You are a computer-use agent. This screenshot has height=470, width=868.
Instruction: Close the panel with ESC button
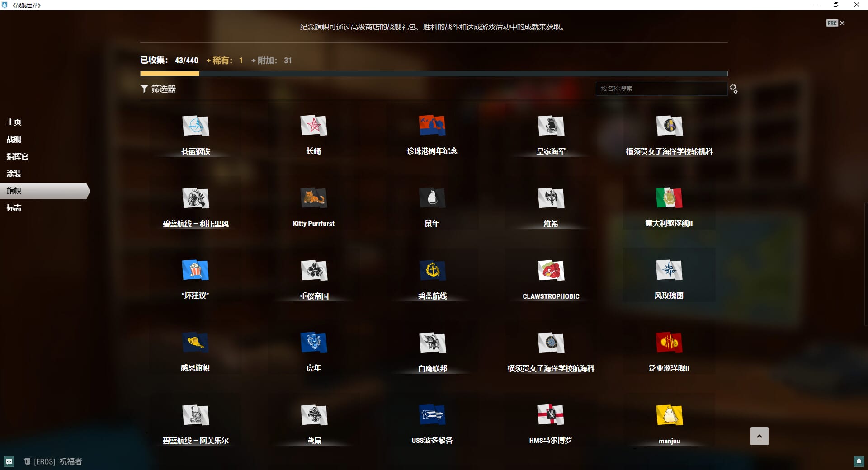click(835, 23)
